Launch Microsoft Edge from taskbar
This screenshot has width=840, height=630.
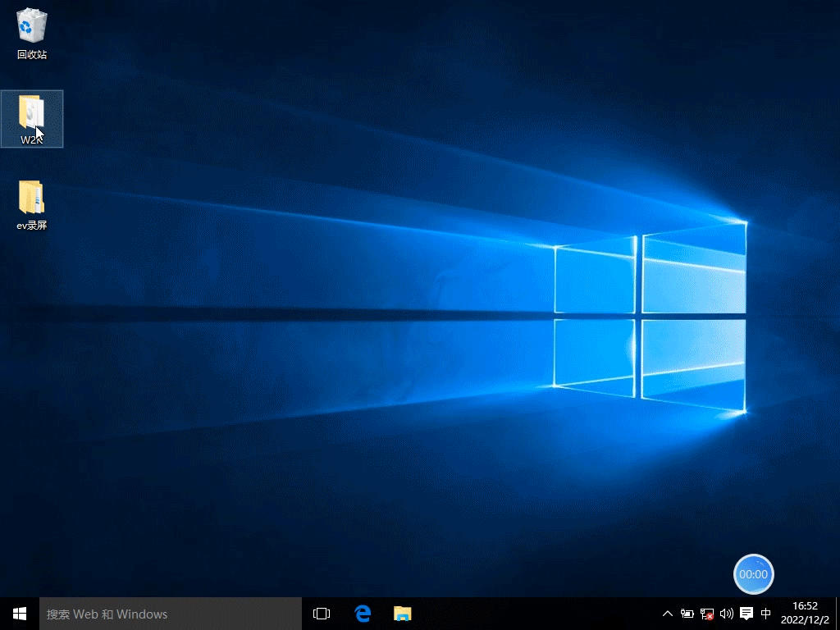click(x=363, y=614)
